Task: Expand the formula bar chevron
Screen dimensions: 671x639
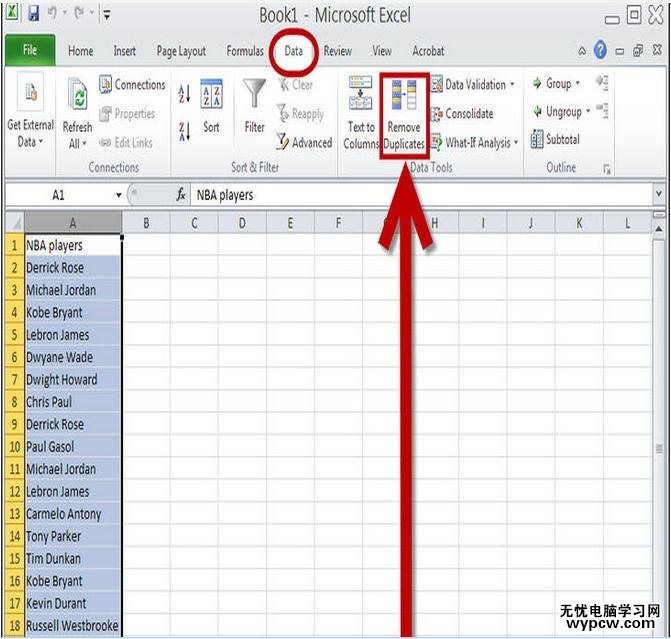Action: pos(659,193)
